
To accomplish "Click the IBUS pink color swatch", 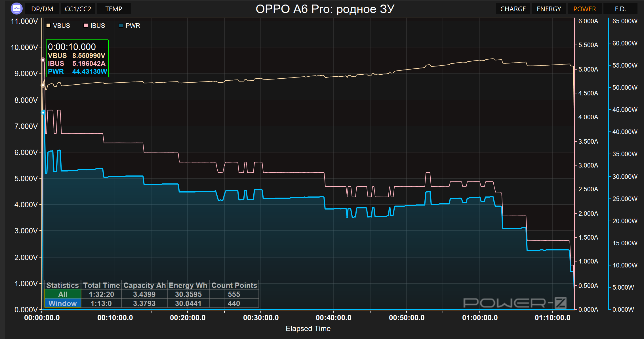I will (86, 26).
